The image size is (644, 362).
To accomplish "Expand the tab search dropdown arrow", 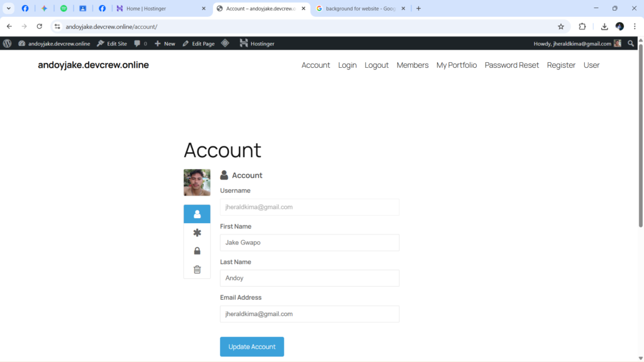I will click(9, 9).
